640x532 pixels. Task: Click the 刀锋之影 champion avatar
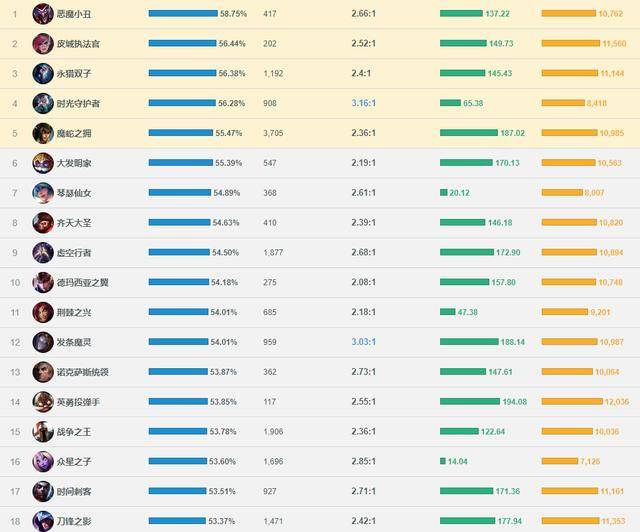coord(43,521)
